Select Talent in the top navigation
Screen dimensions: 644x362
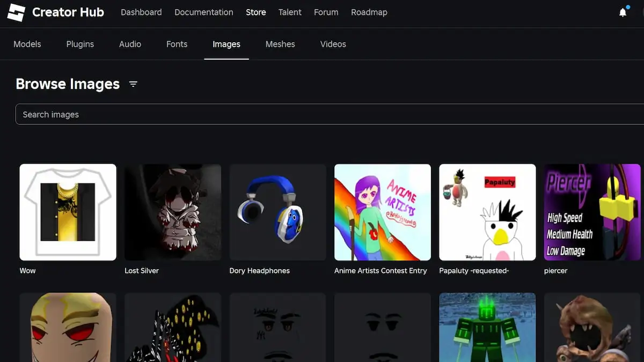(290, 12)
